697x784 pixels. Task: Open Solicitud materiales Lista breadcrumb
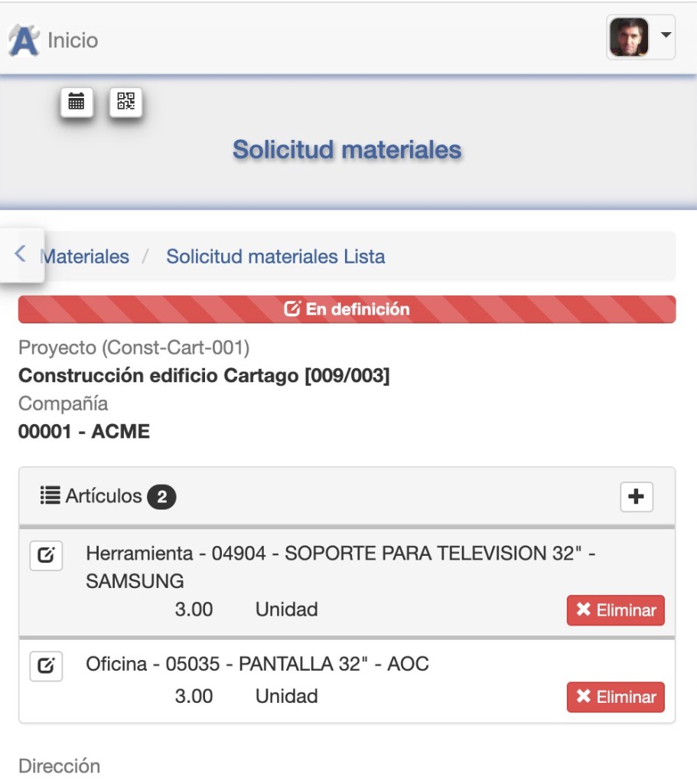pos(275,256)
